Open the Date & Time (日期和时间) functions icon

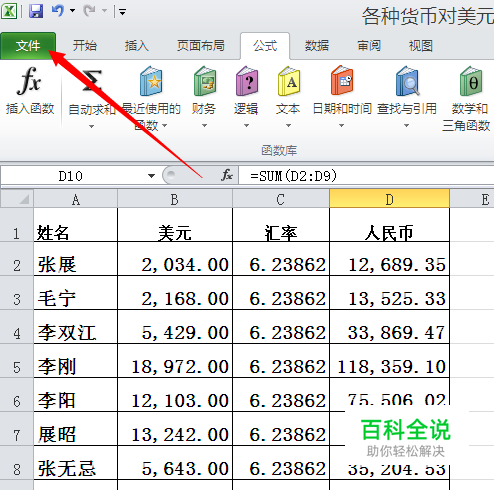coord(342,80)
